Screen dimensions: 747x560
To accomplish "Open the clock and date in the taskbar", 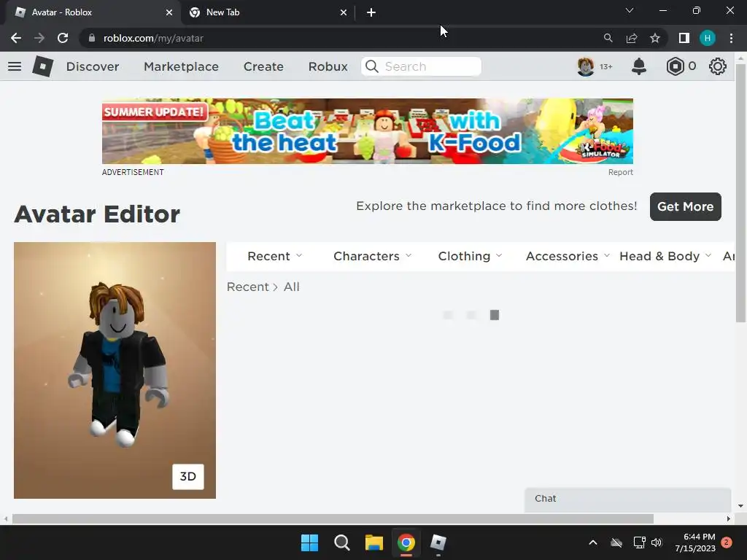I will point(695,542).
